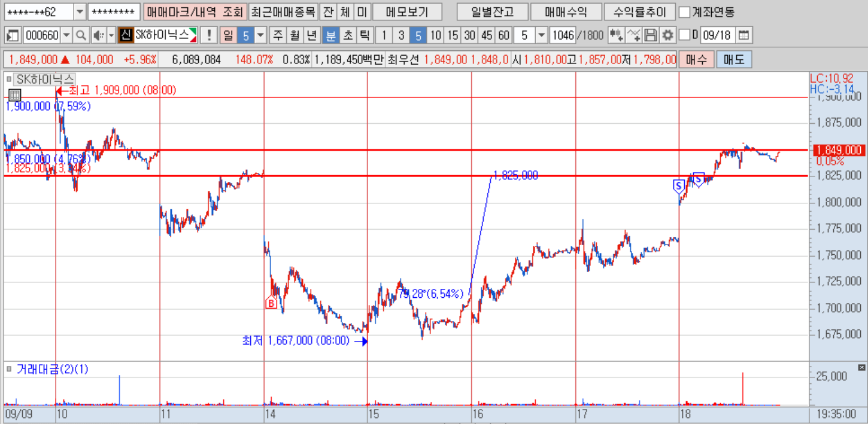Click 미 unfilled orders button
Screen dimensions: 868x424
click(x=362, y=11)
